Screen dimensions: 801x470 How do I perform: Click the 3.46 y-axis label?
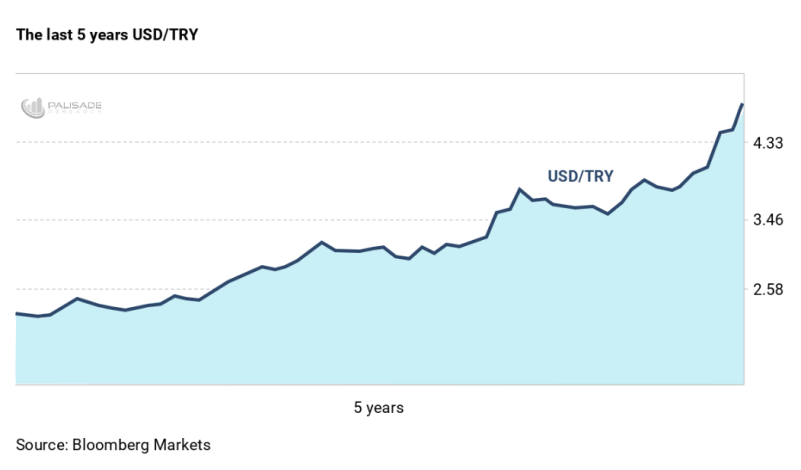(x=768, y=220)
